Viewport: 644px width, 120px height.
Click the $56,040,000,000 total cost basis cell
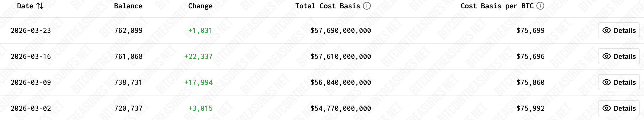pos(341,82)
